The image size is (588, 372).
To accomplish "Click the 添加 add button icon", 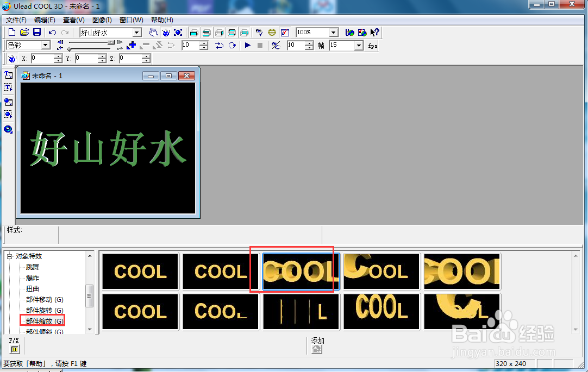I will coord(317,349).
